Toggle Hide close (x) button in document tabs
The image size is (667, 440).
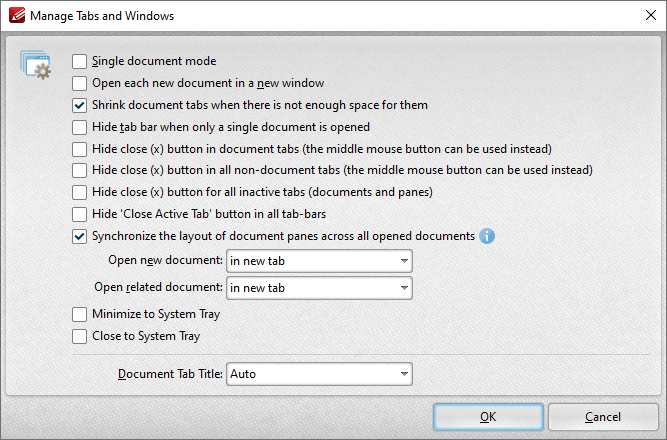[x=79, y=149]
